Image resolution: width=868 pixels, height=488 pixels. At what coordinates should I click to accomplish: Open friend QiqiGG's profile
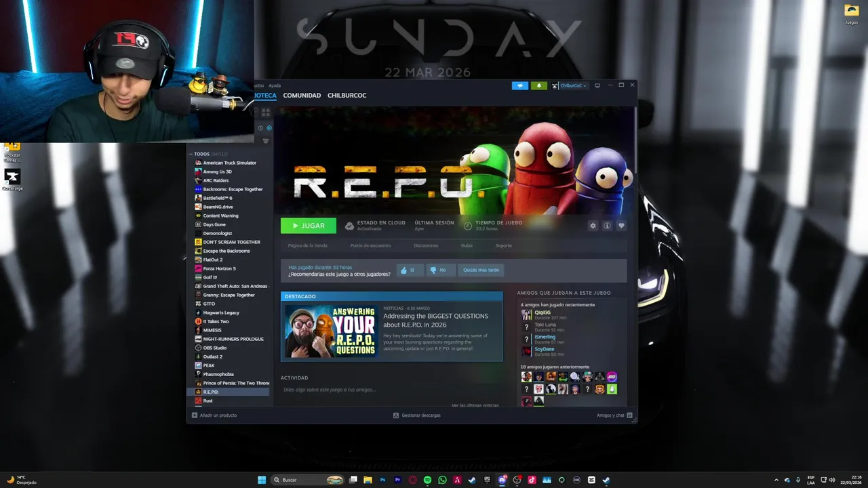click(542, 312)
